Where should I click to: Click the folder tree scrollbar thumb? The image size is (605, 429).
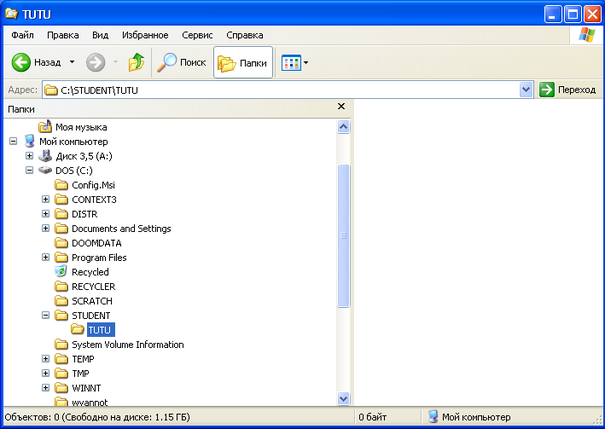[343, 236]
